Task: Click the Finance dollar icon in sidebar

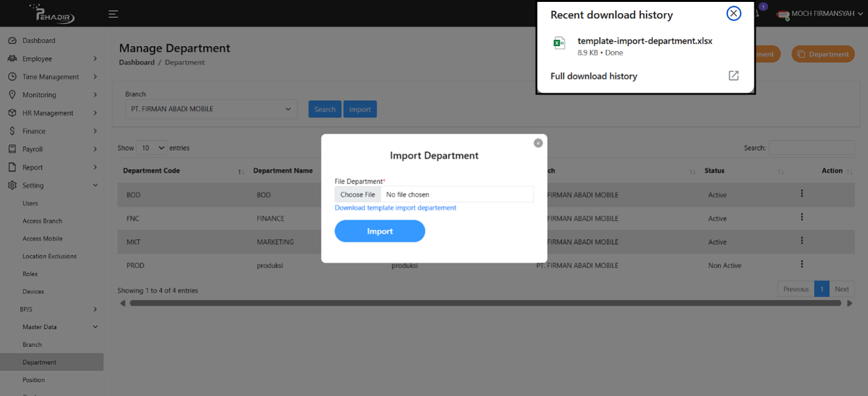Action: tap(12, 131)
